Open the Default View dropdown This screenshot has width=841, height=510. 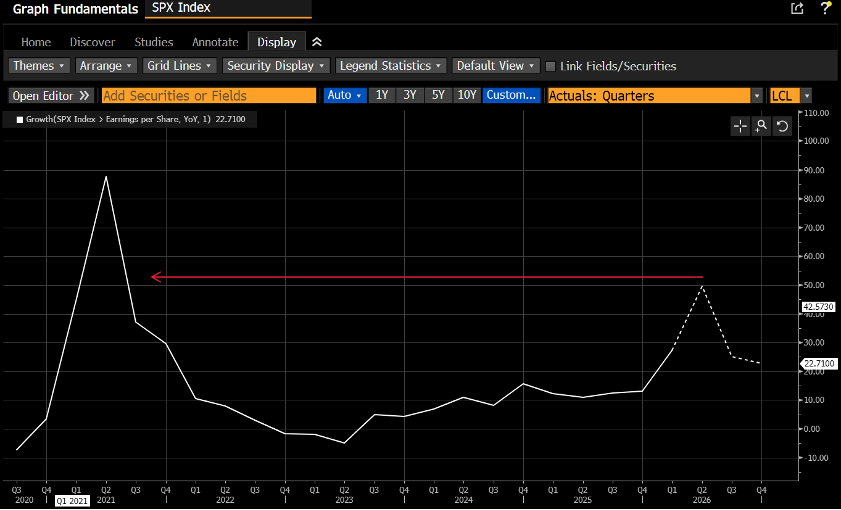[496, 66]
